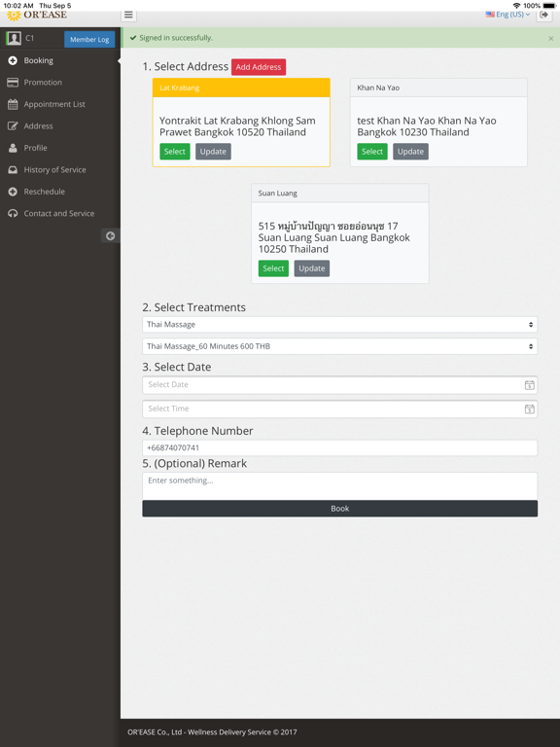This screenshot has height=747, width=560.
Task: Click the Remark text area
Action: (339, 486)
